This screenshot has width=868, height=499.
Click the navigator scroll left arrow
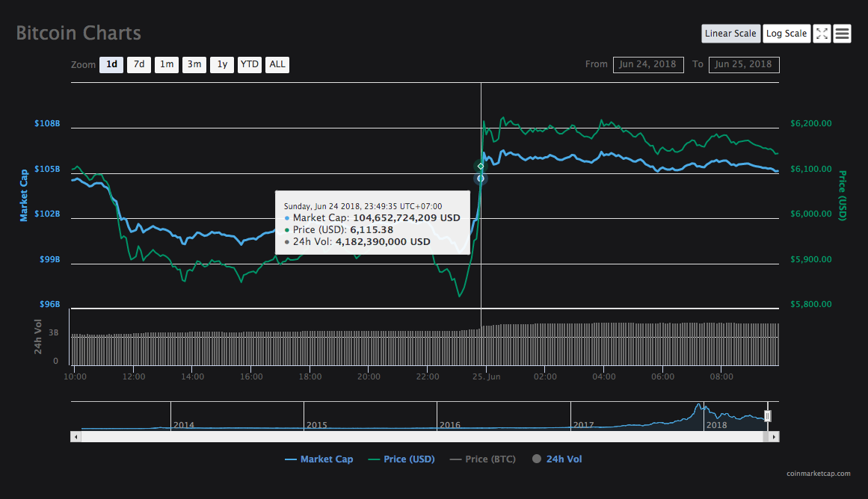coord(76,437)
